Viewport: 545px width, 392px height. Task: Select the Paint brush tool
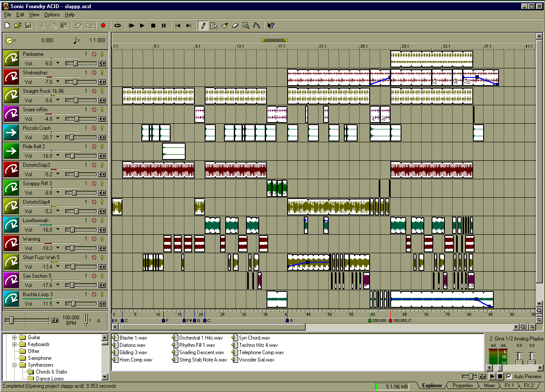[224, 26]
